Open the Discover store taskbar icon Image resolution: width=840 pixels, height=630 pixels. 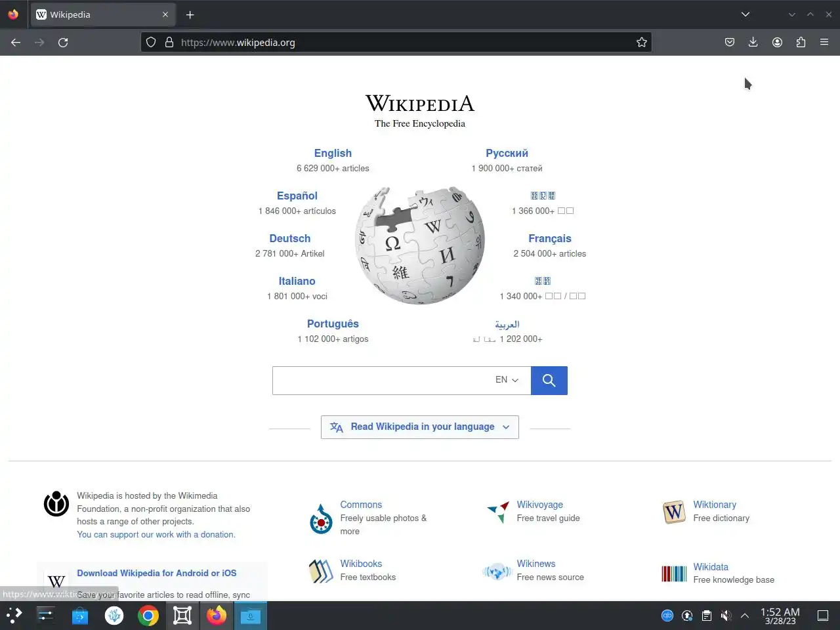pos(80,616)
